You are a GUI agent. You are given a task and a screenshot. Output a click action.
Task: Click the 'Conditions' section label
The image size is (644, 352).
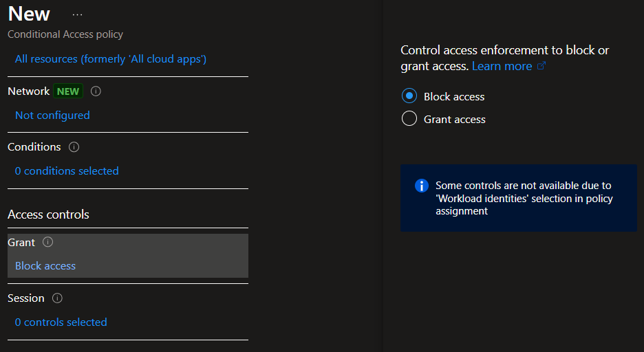point(34,147)
